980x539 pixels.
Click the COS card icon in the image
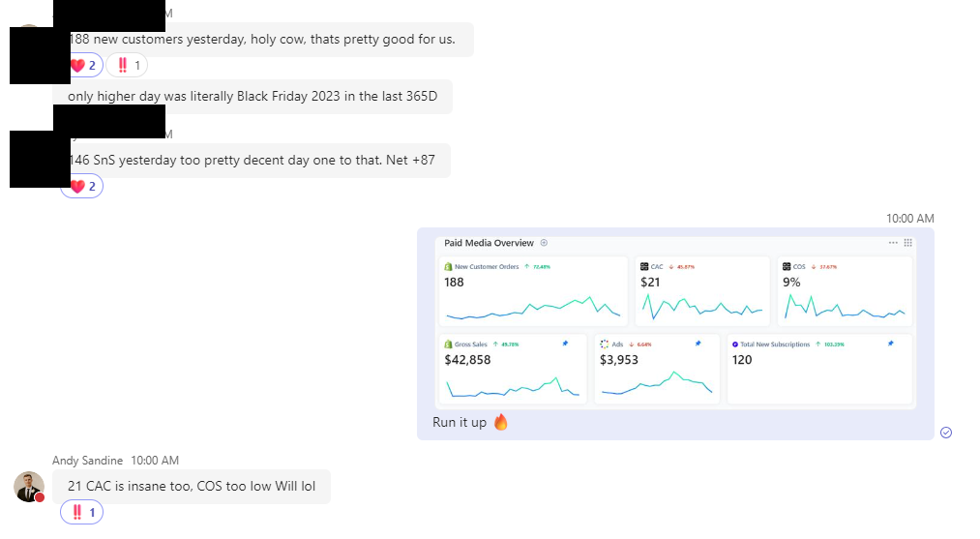tap(787, 266)
